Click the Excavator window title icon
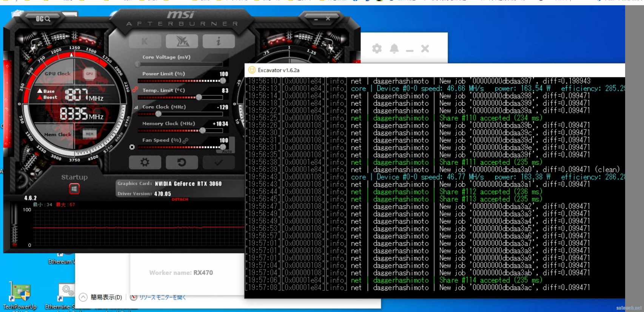This screenshot has width=644, height=312. (252, 70)
